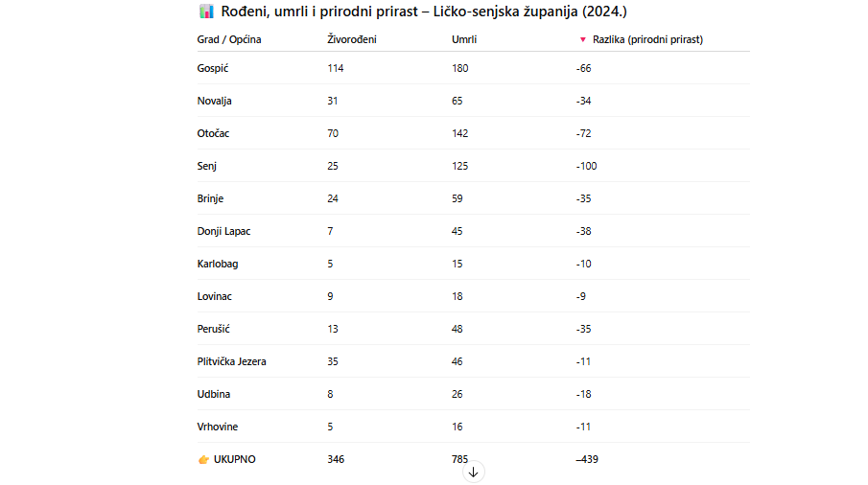Screen dimensions: 868x485
Task: Click the bar chart icon in title
Action: pyautogui.click(x=206, y=12)
